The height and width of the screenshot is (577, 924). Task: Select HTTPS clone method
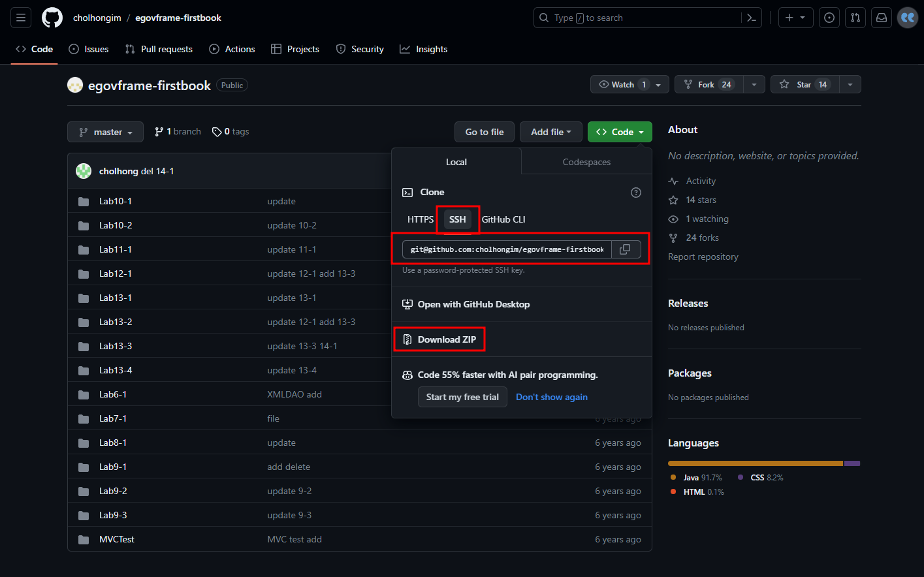[421, 219]
